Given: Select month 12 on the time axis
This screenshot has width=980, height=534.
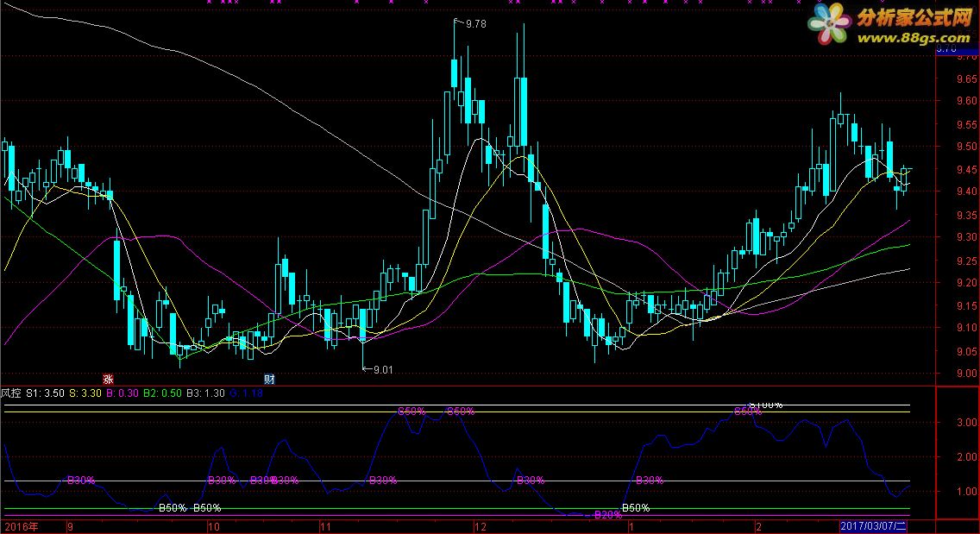Looking at the screenshot, I should (480, 526).
